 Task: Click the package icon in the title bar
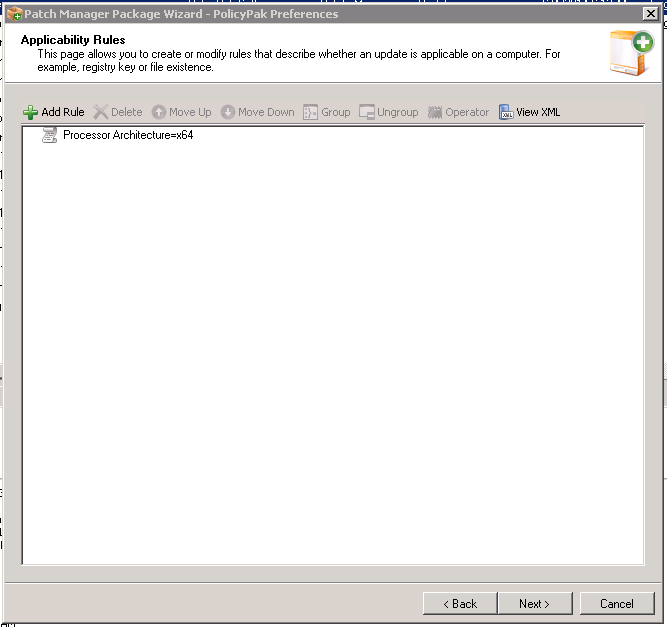click(15, 14)
